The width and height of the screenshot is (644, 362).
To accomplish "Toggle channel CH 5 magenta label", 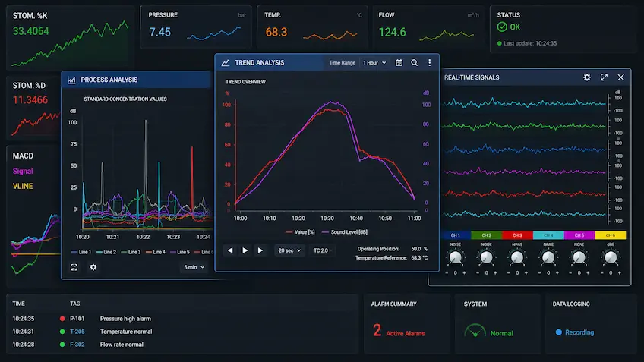I will pos(579,235).
